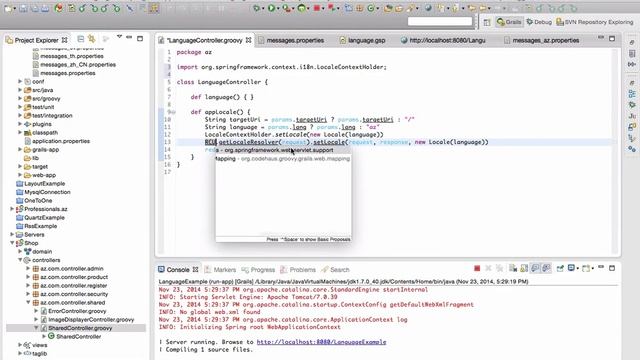The height and width of the screenshot is (360, 640).
Task: Toggle Link with Editor in Project Explorer
Action: (92, 39)
